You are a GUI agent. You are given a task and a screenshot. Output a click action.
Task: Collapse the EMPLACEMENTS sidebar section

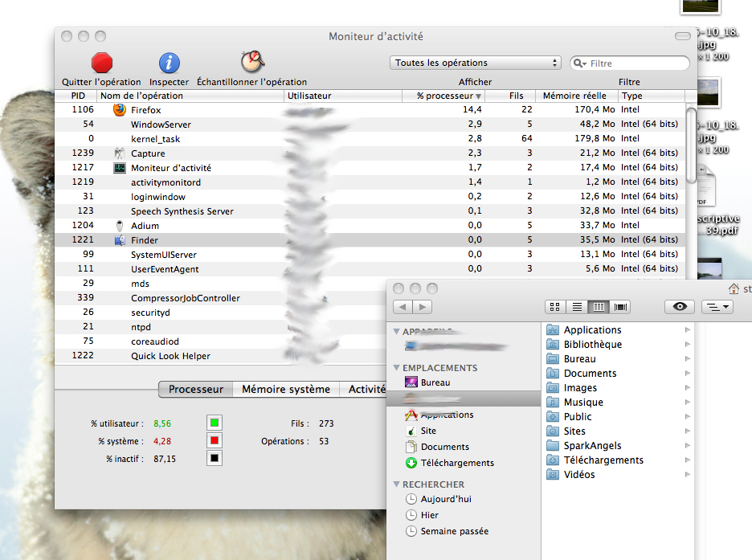[x=396, y=368]
